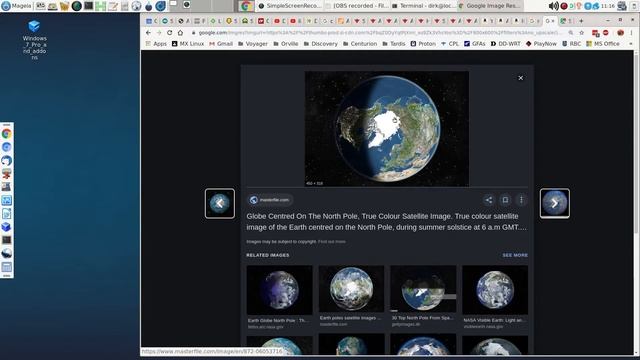Open a new Chrome tab with the plus button
The image size is (640, 360).
pos(581,21)
